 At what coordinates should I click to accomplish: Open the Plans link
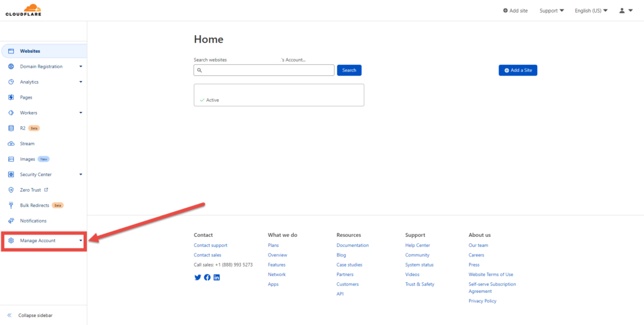pos(273,245)
